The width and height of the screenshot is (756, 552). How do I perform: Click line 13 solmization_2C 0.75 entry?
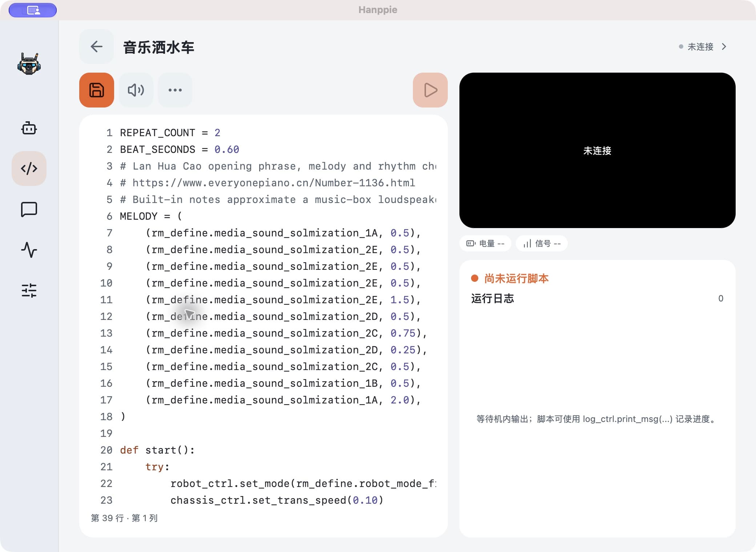(x=286, y=333)
